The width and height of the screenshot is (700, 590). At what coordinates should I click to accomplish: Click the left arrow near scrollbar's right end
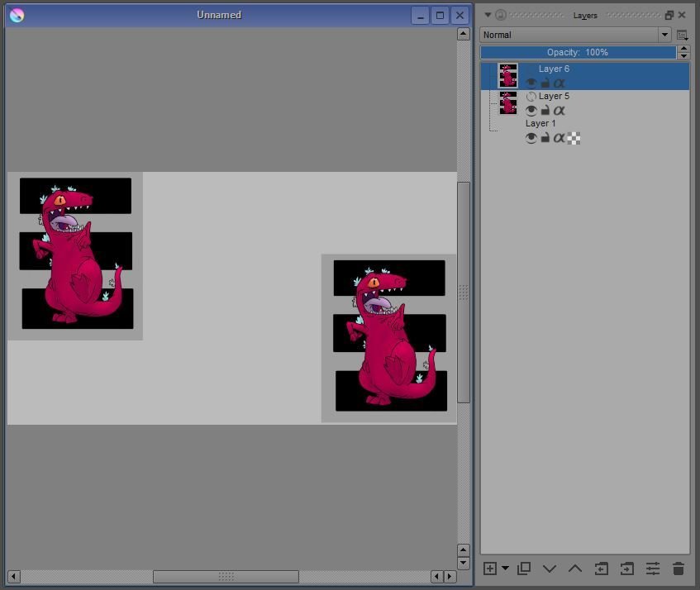(x=436, y=577)
